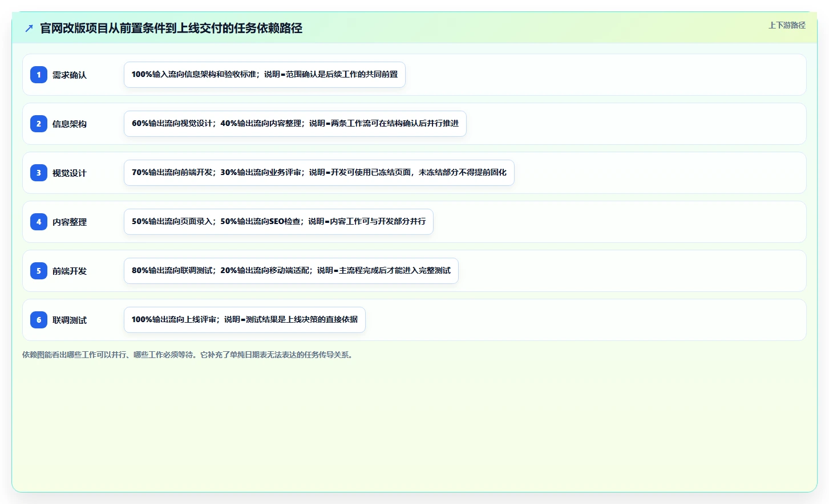Click the 100%输入流向信息架构和验收标准 description box

click(265, 75)
